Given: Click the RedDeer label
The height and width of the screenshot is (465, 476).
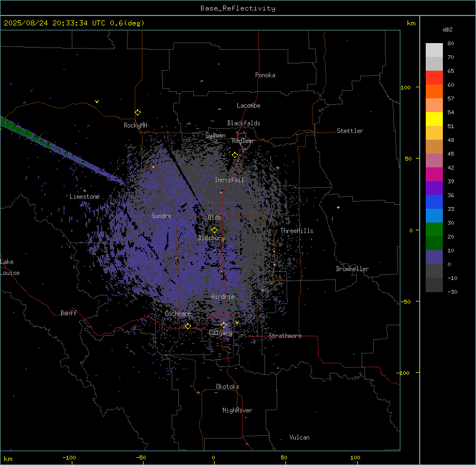Looking at the screenshot, I should pyautogui.click(x=243, y=141).
